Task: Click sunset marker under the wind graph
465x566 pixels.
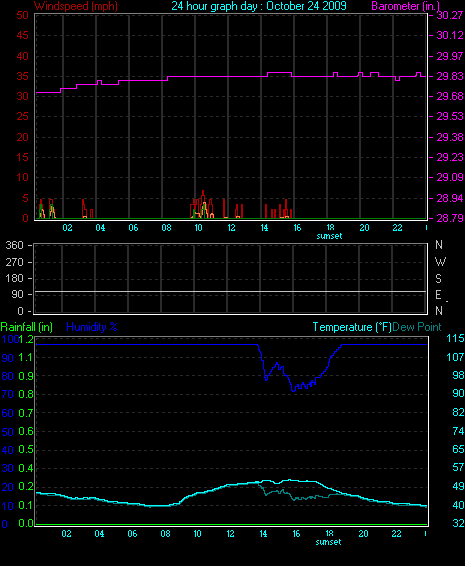Action: click(329, 236)
